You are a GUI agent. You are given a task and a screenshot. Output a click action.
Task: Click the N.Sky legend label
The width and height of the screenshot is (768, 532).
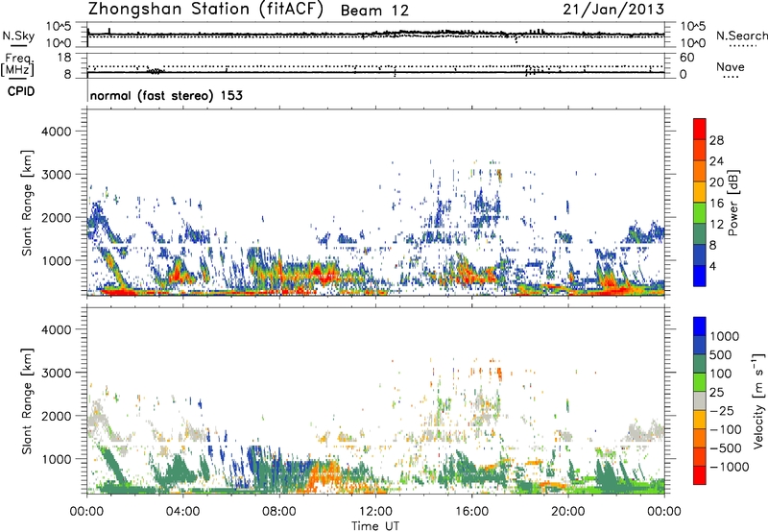click(x=18, y=36)
